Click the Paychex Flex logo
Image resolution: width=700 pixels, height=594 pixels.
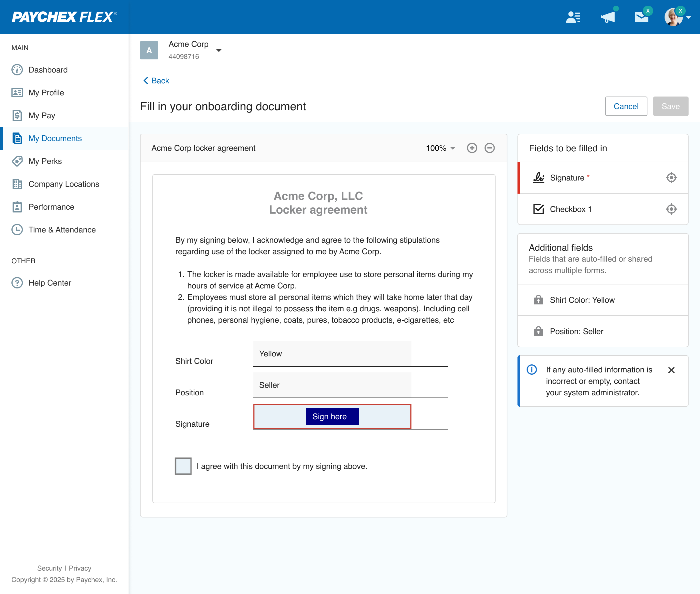pyautogui.click(x=64, y=17)
